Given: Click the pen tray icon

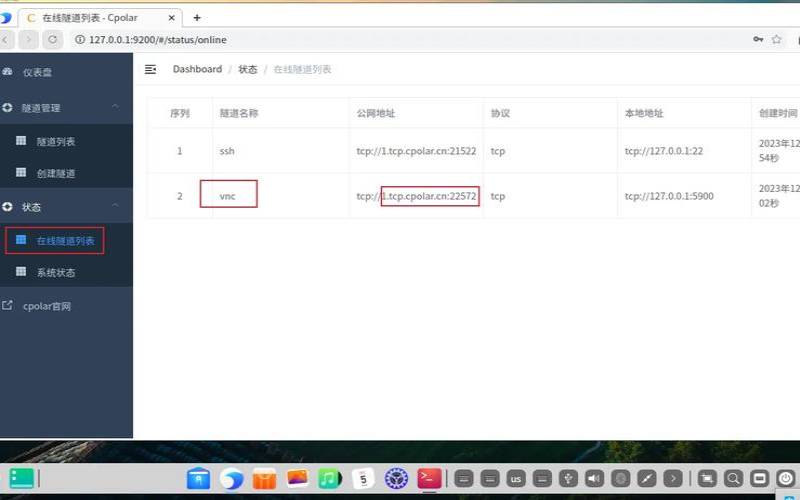Looking at the screenshot, I should pos(647,479).
